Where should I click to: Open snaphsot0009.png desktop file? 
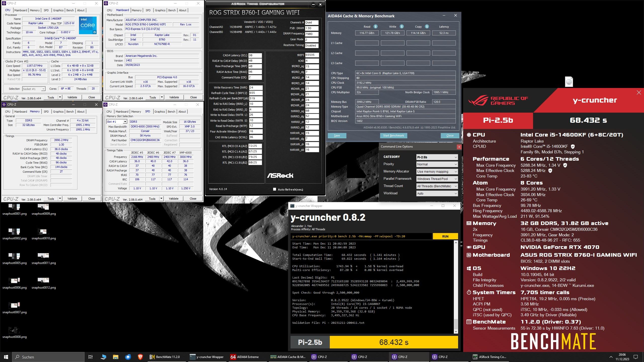coord(44,209)
